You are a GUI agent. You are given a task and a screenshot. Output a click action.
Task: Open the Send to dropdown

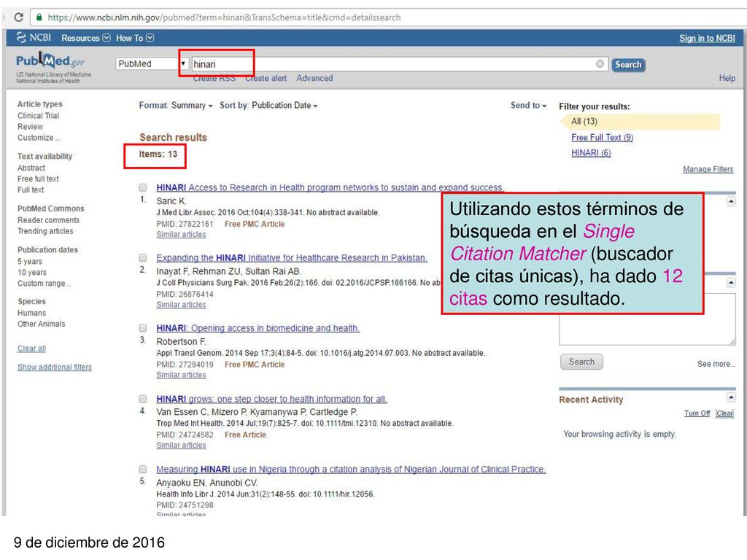[x=528, y=105]
